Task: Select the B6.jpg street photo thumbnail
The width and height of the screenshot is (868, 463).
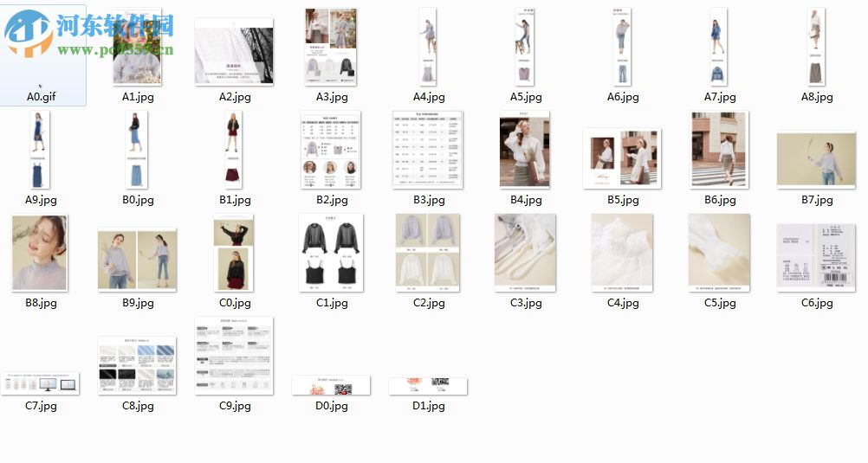Action: pos(719,150)
